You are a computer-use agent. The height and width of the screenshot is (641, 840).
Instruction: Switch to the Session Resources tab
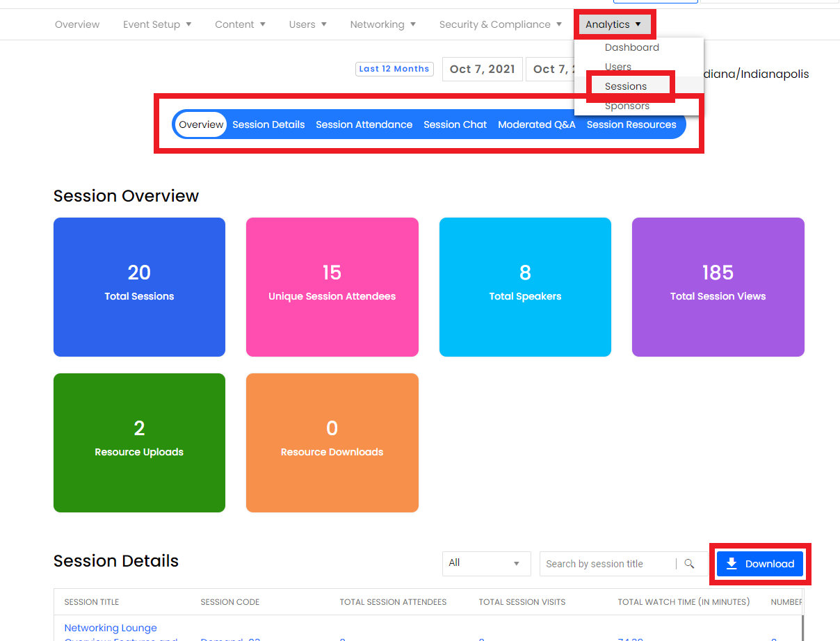coord(631,124)
